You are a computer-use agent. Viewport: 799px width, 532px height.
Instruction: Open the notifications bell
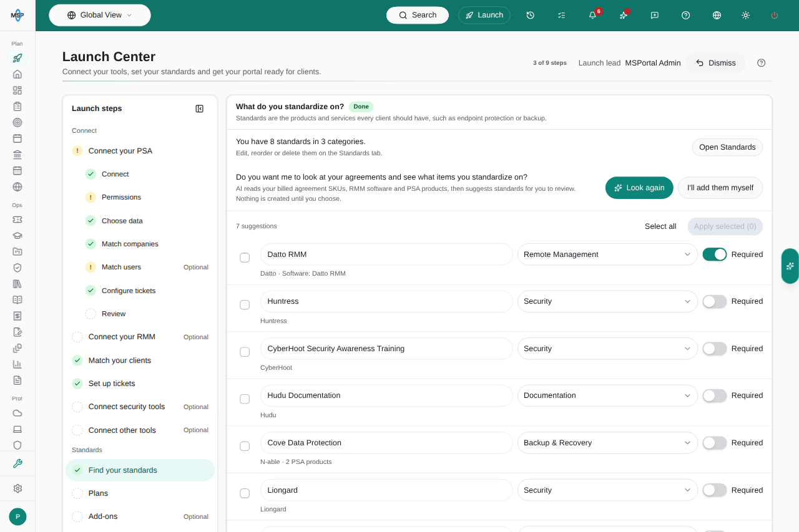tap(592, 15)
